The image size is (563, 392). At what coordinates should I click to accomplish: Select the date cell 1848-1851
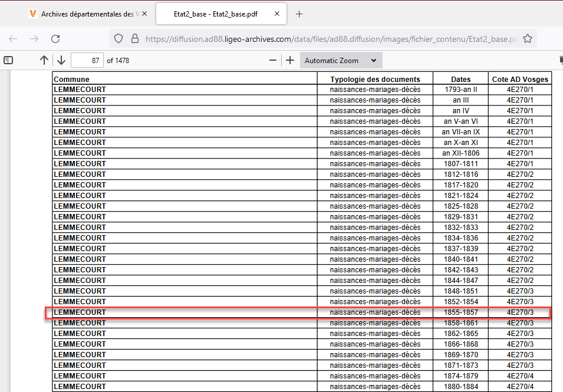click(x=460, y=291)
